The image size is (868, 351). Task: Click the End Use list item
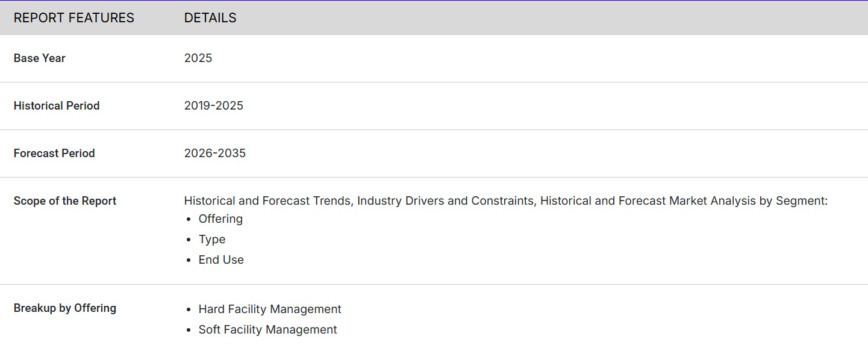click(221, 260)
